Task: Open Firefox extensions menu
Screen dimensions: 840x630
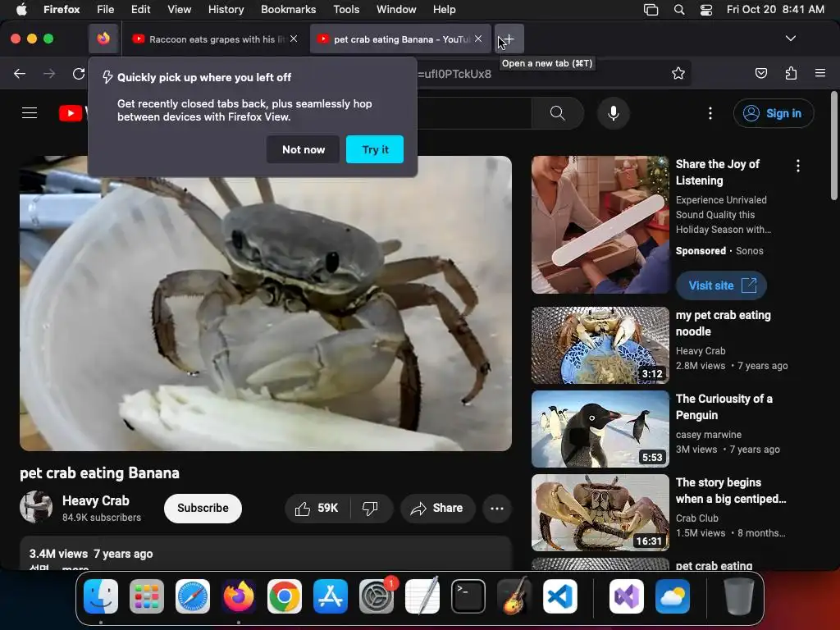Action: (791, 73)
